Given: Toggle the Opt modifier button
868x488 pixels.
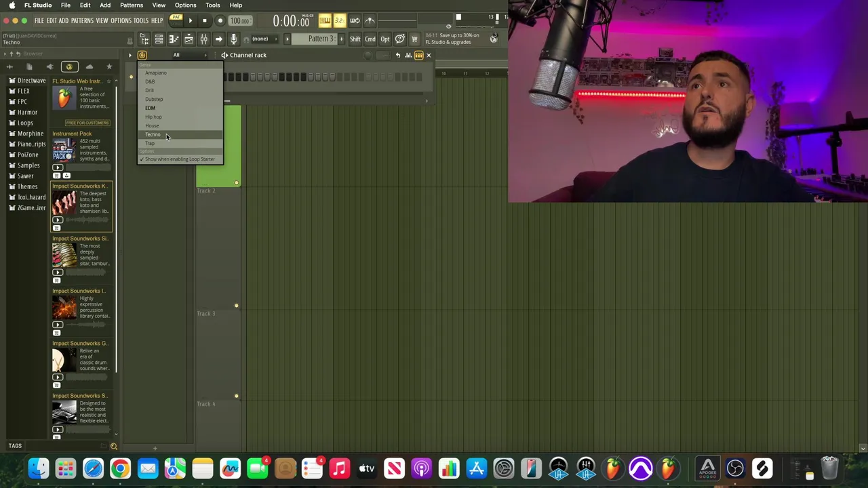Looking at the screenshot, I should 385,39.
